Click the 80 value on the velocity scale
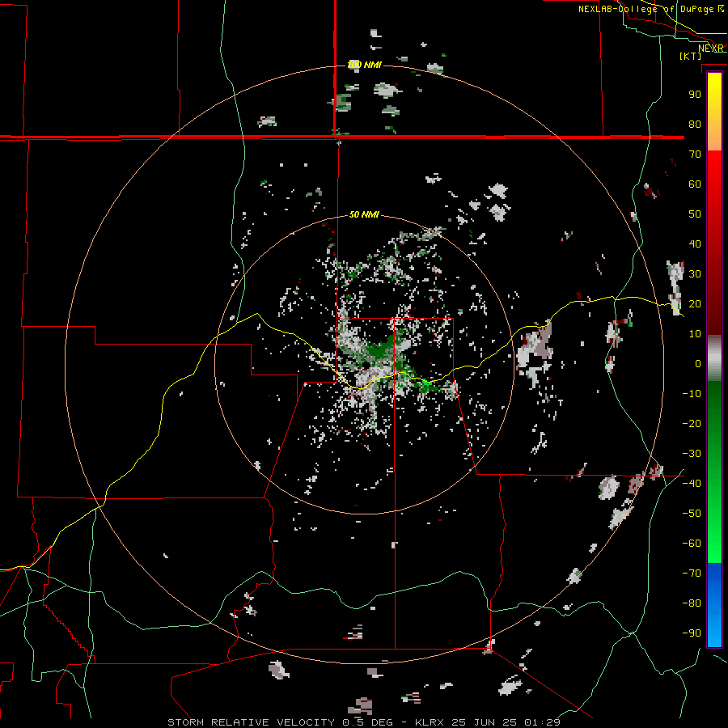 [x=695, y=125]
